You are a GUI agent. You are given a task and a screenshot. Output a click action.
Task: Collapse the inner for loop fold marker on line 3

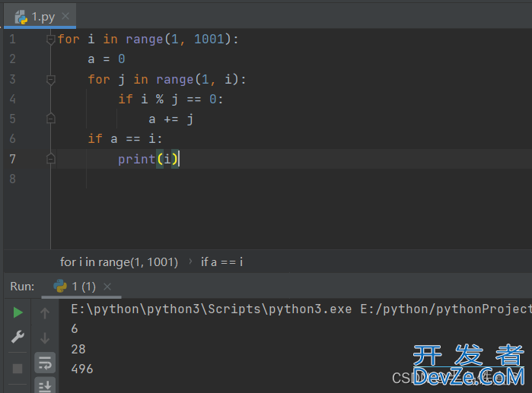tap(50, 80)
